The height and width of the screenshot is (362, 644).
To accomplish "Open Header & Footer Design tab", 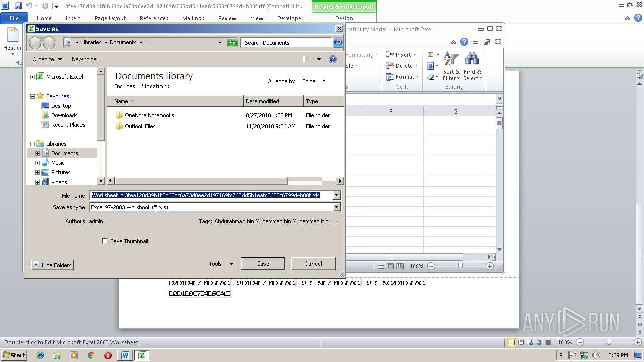I will click(344, 18).
